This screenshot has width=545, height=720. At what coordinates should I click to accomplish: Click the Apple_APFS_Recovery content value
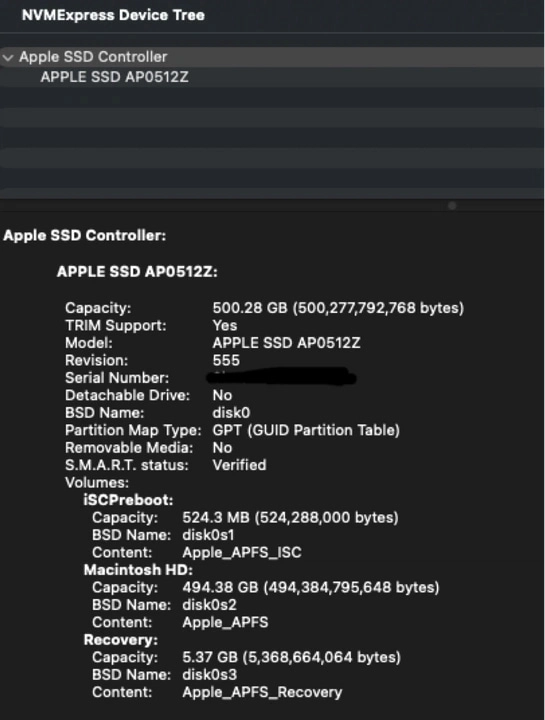pos(262,692)
